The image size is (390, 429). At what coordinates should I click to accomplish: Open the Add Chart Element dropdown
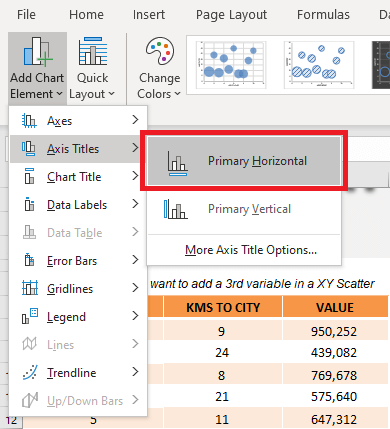[x=37, y=68]
